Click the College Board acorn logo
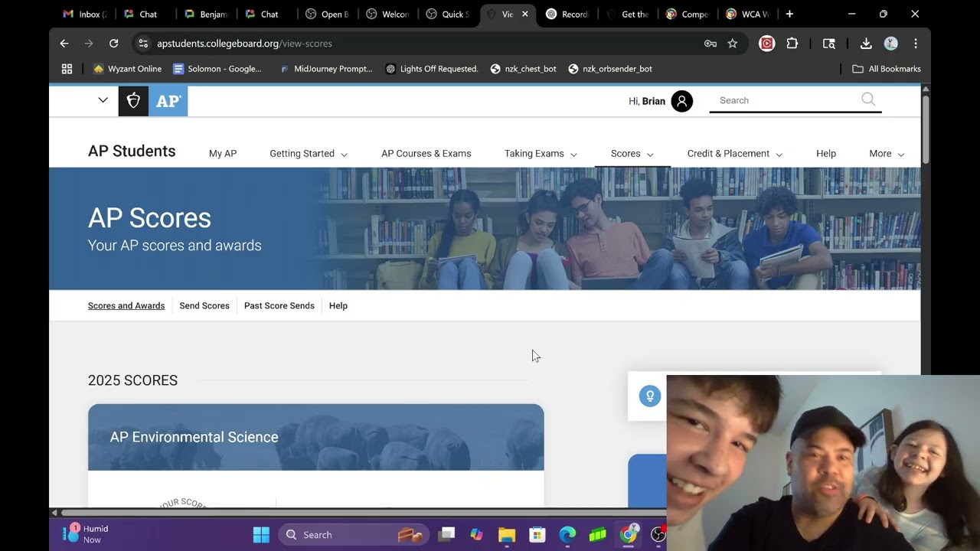 133,101
